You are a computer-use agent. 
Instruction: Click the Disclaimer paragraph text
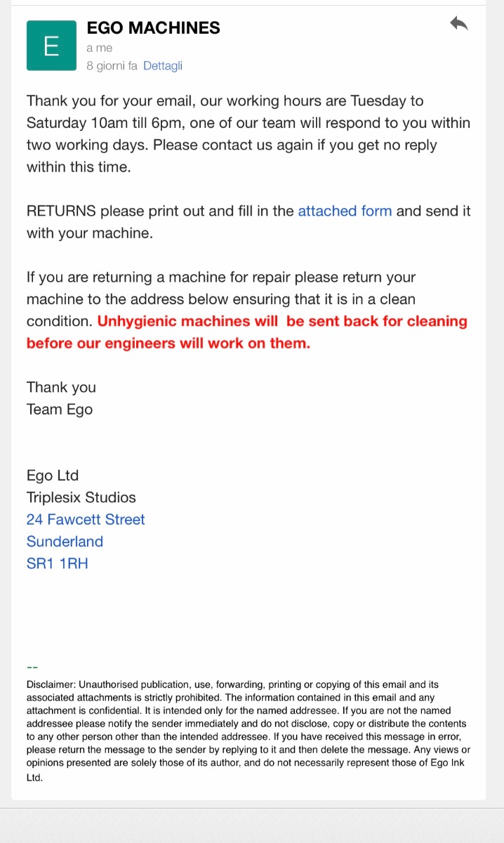pos(248,731)
